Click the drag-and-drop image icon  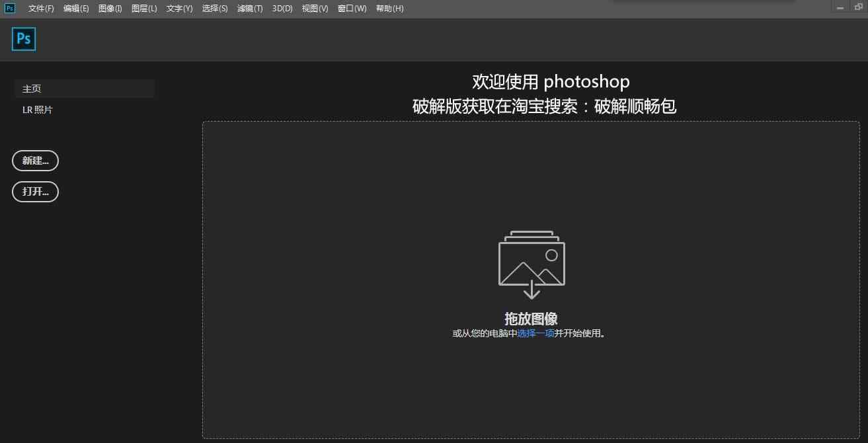pos(532,264)
